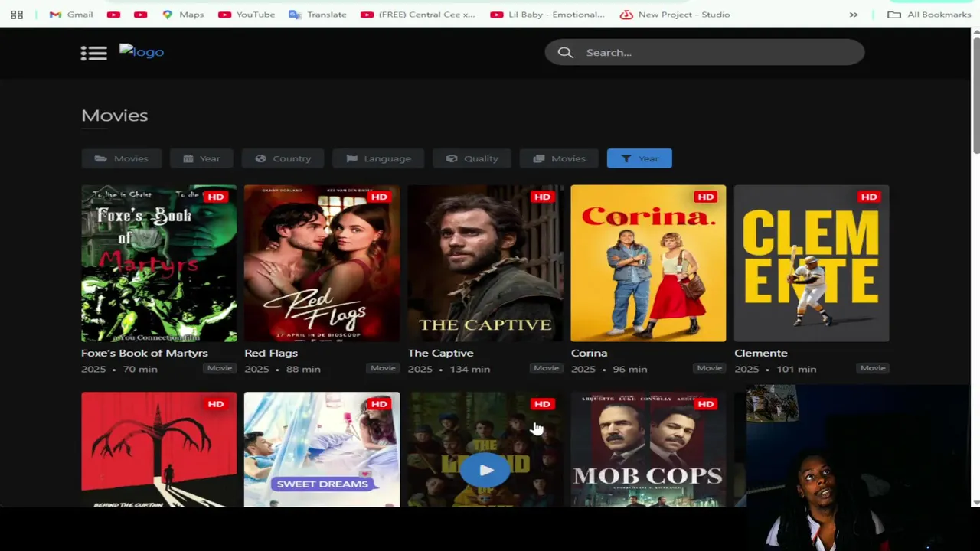This screenshot has width=980, height=551.
Task: Click the Movies page heading
Action: (x=115, y=116)
